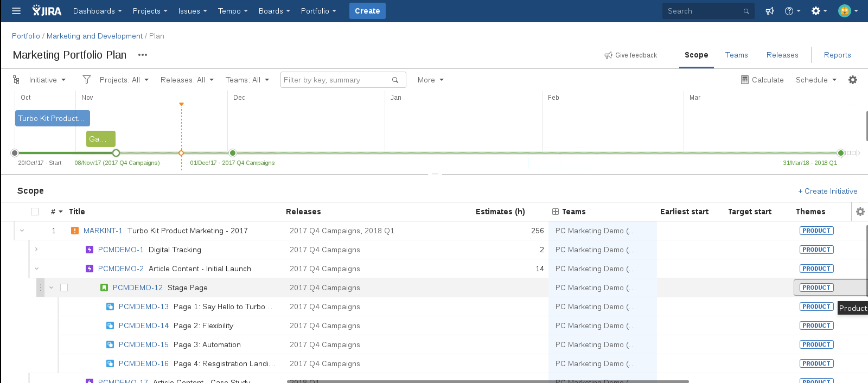Click the magnifier in the filter box
The height and width of the screenshot is (383, 868).
pos(395,80)
